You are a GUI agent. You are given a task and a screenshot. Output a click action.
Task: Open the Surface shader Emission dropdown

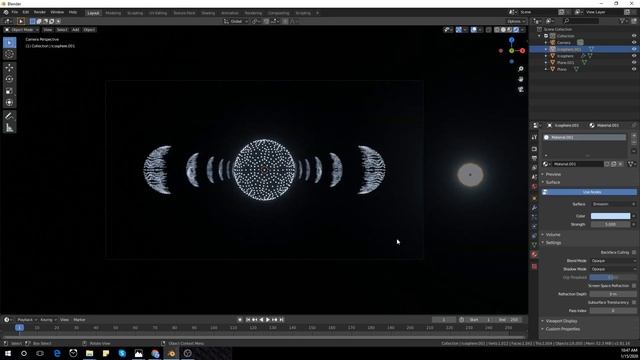(613, 204)
